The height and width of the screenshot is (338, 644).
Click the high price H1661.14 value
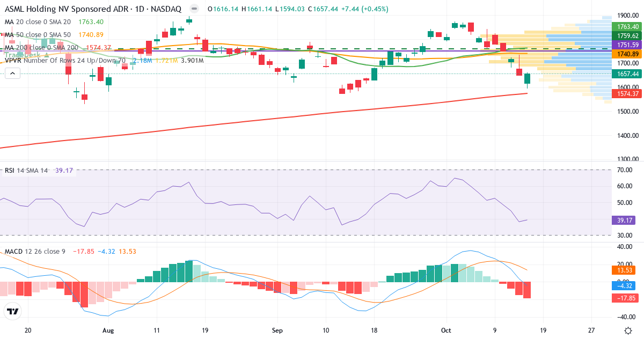click(257, 9)
